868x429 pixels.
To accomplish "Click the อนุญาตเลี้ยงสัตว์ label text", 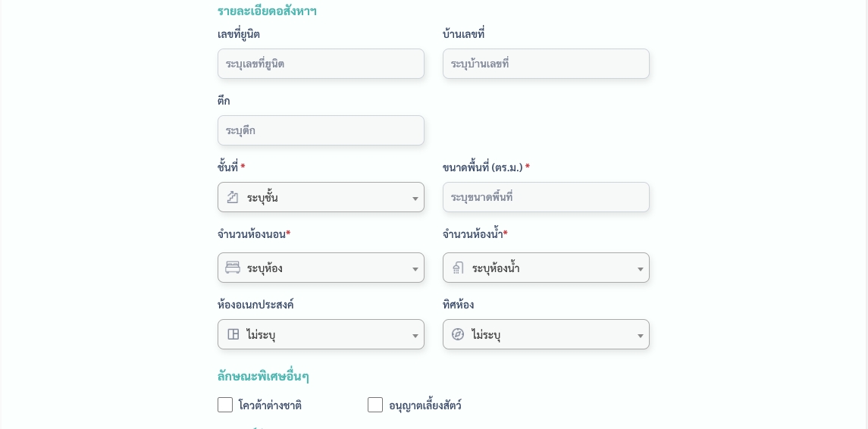I will [x=425, y=406].
